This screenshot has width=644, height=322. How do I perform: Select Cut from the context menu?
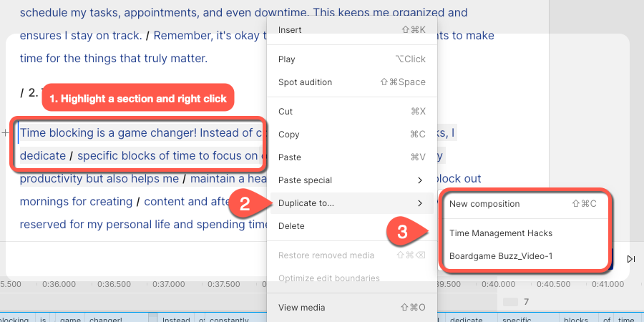[351, 112]
